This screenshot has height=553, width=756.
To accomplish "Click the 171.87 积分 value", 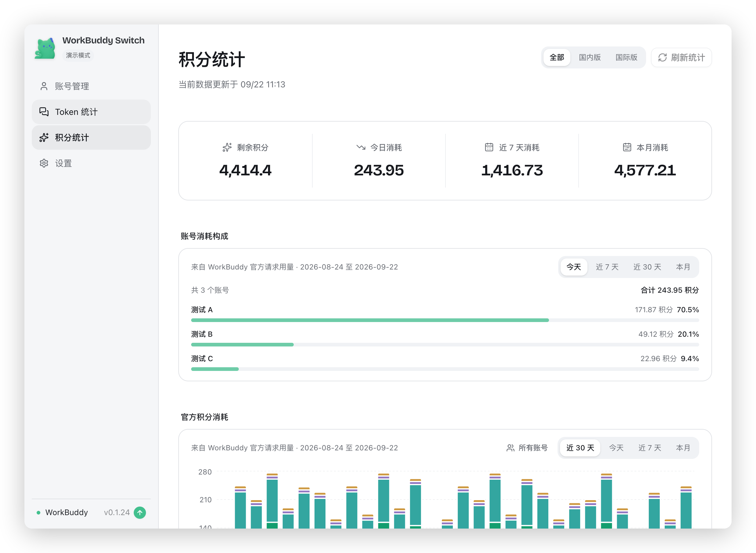I will 654,310.
